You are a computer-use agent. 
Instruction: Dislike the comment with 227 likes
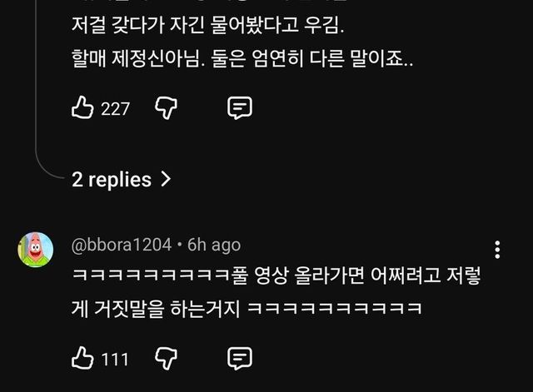[167, 107]
